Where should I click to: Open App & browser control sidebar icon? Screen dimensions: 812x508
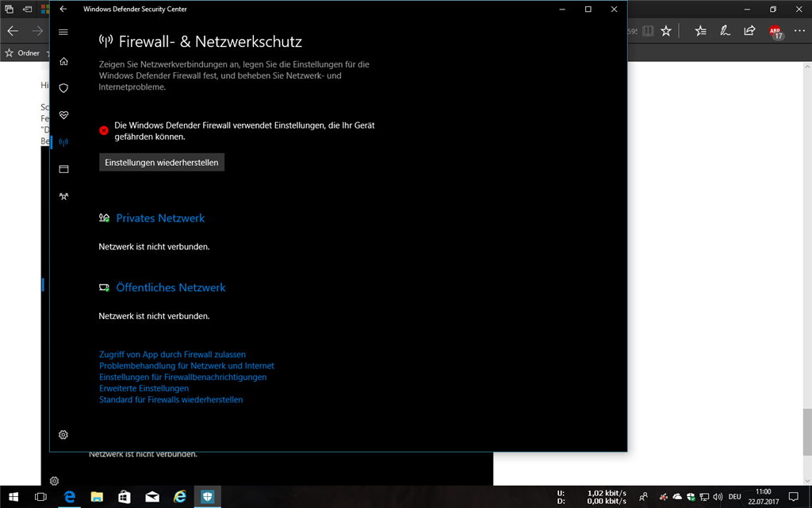click(x=63, y=169)
